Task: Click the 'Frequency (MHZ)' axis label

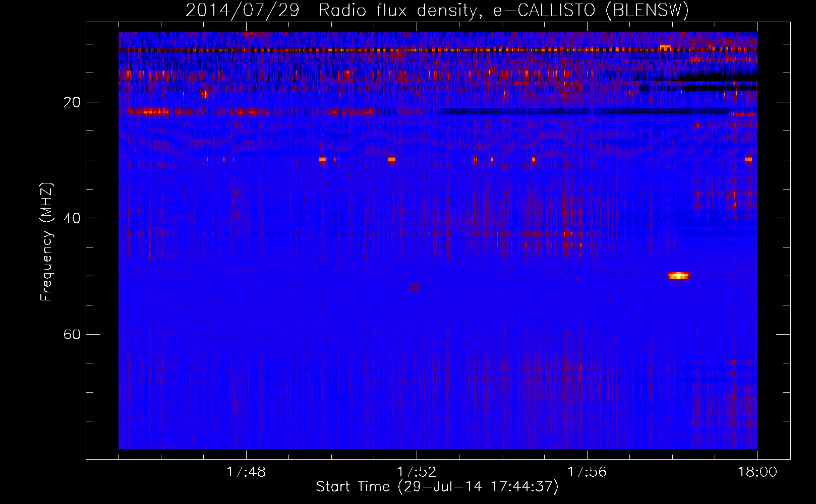Action: [46, 241]
